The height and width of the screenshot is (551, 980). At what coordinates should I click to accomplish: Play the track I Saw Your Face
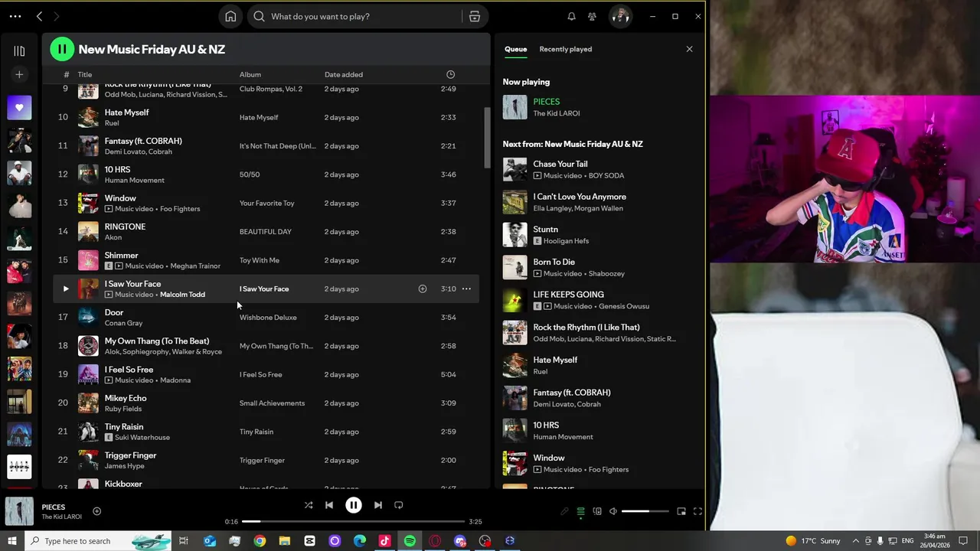(x=65, y=289)
